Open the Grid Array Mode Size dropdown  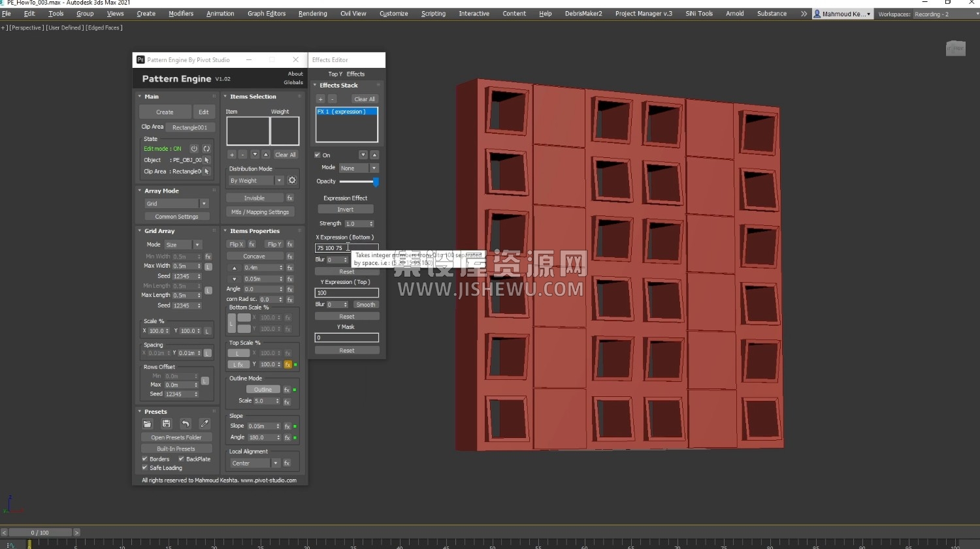pyautogui.click(x=182, y=245)
